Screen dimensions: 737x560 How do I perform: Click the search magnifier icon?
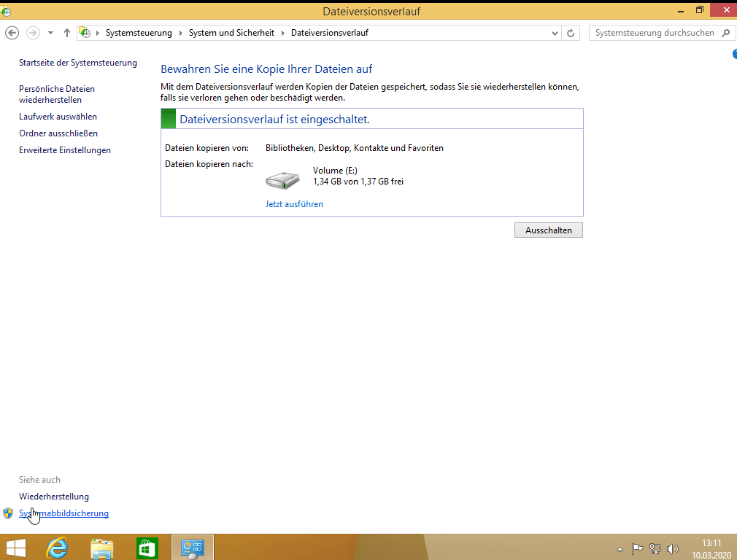click(x=725, y=33)
